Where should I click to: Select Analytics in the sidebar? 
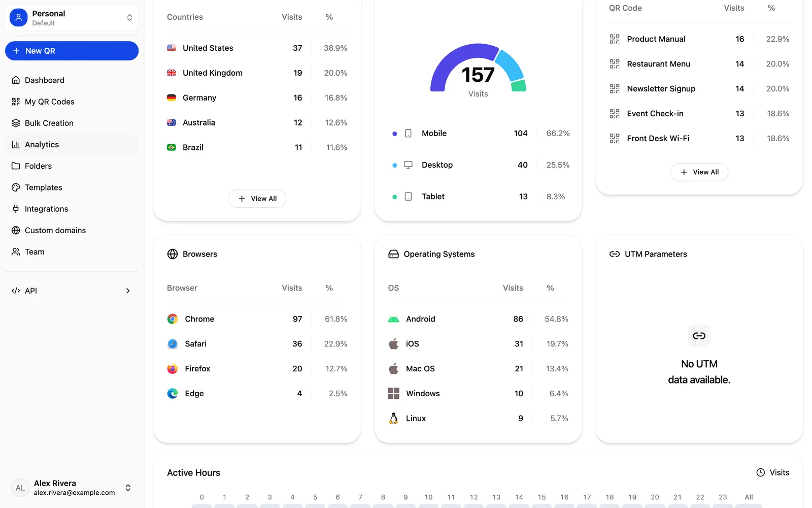point(72,144)
